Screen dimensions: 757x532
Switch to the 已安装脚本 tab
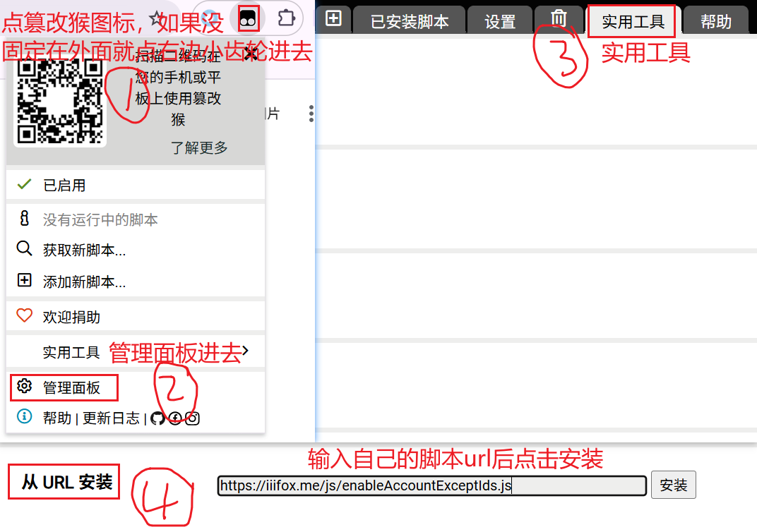[410, 21]
